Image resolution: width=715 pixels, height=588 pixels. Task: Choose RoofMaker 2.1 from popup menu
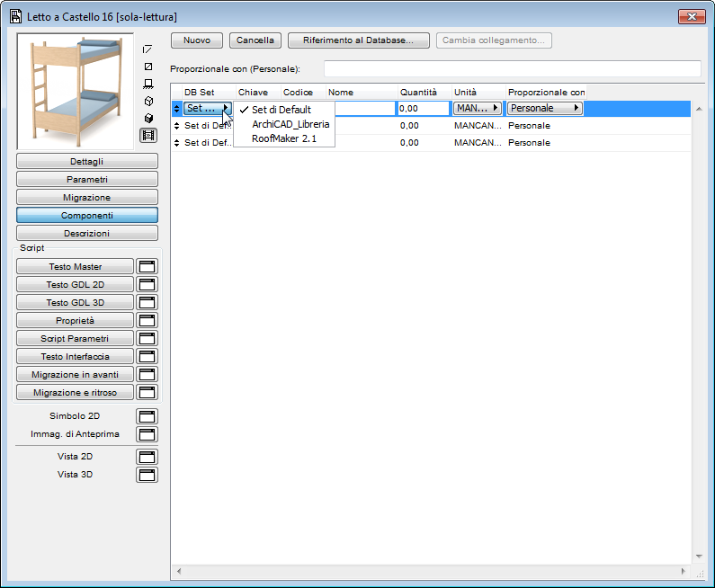pos(283,138)
